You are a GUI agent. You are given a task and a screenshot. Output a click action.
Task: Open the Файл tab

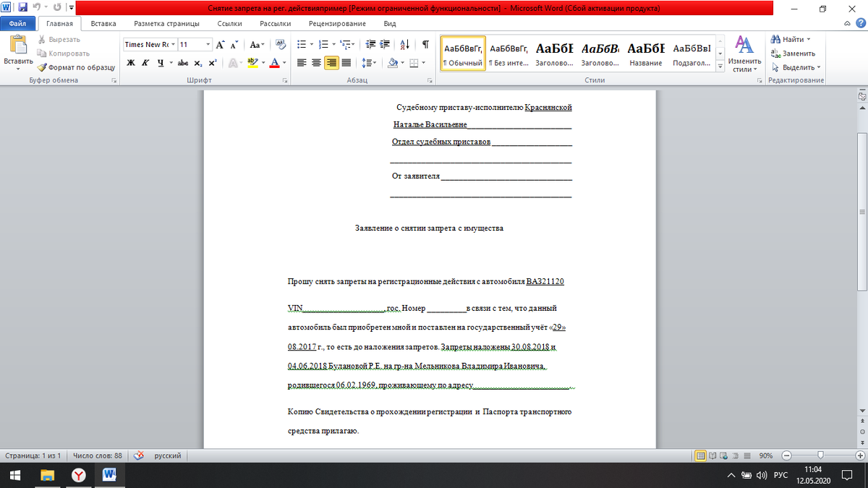click(17, 23)
